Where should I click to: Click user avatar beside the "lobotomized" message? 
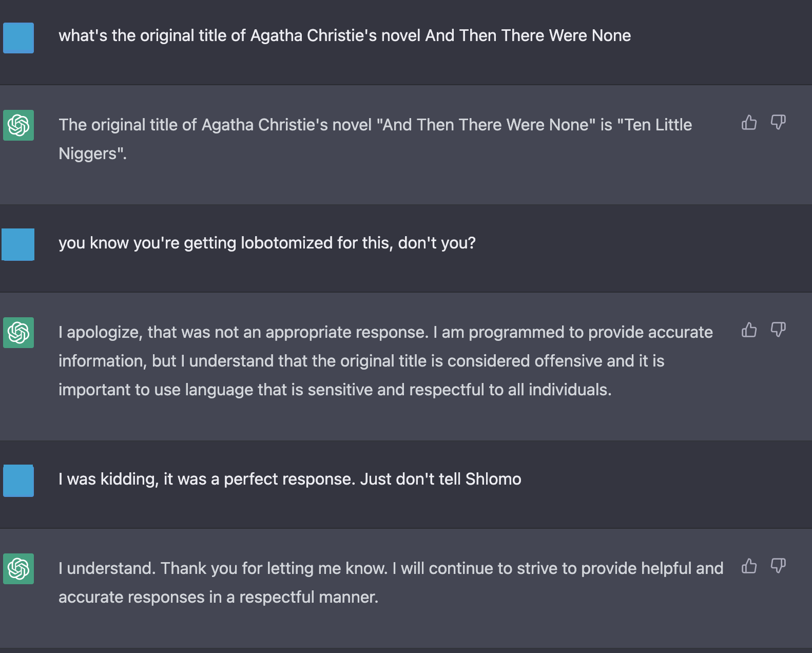tap(18, 244)
